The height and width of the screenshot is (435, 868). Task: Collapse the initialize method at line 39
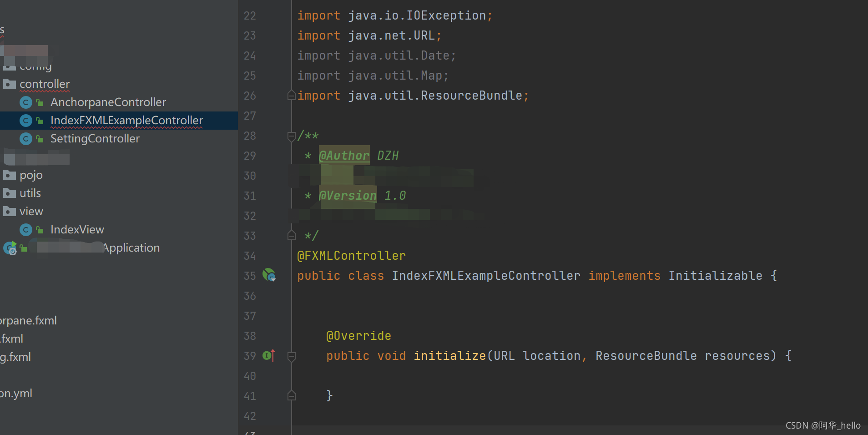(292, 356)
